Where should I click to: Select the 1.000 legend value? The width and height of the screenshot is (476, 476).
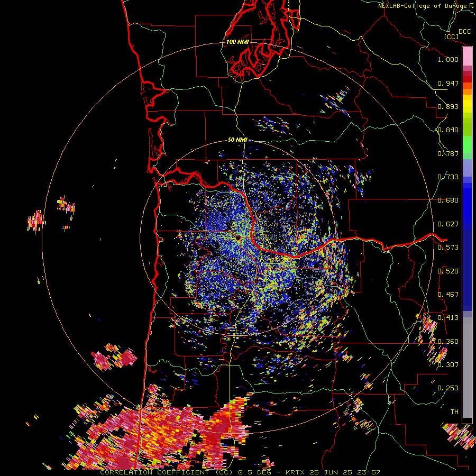[448, 59]
